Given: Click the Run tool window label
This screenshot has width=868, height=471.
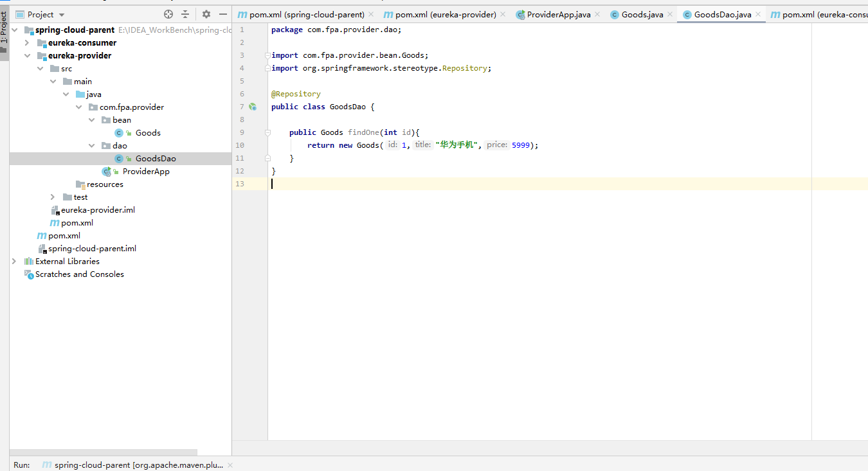Looking at the screenshot, I should tap(22, 465).
